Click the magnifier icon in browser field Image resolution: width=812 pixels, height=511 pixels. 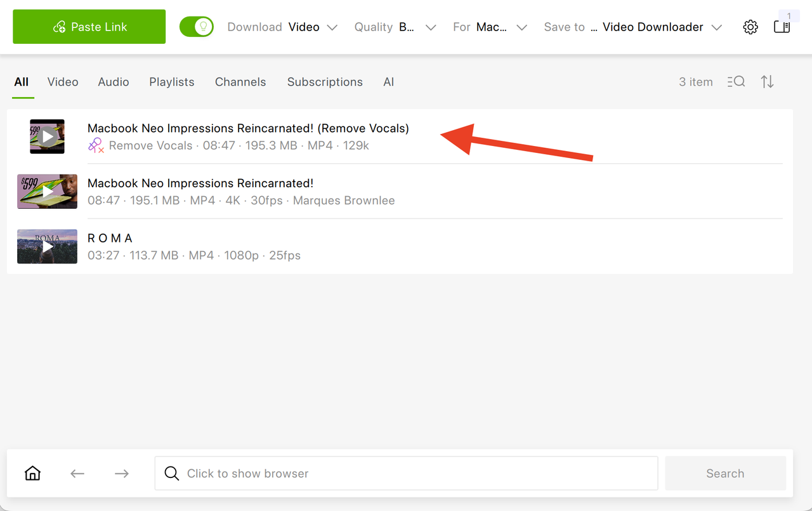click(172, 474)
